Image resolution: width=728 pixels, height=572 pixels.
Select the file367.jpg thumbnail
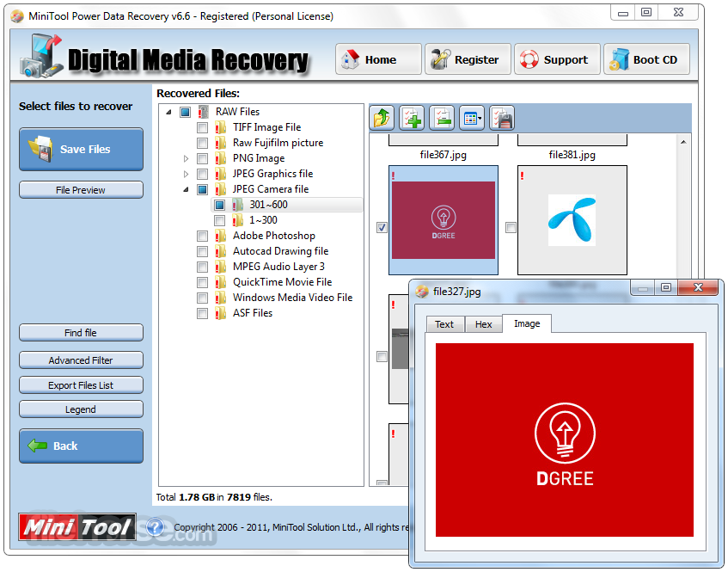[x=443, y=219]
